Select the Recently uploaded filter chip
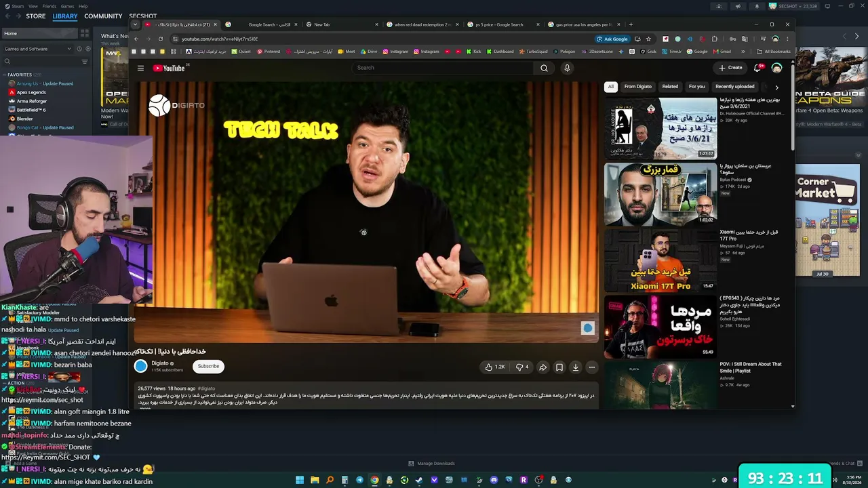The image size is (868, 488). click(x=734, y=87)
